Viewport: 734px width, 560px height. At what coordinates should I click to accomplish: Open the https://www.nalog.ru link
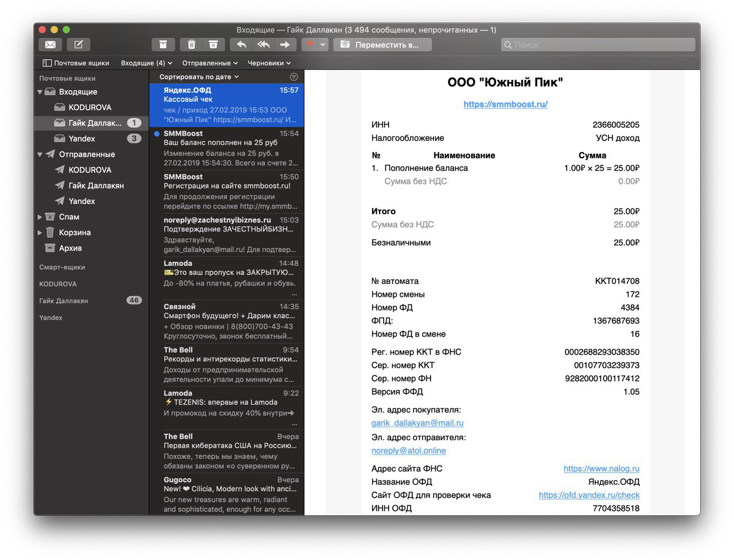(602, 469)
